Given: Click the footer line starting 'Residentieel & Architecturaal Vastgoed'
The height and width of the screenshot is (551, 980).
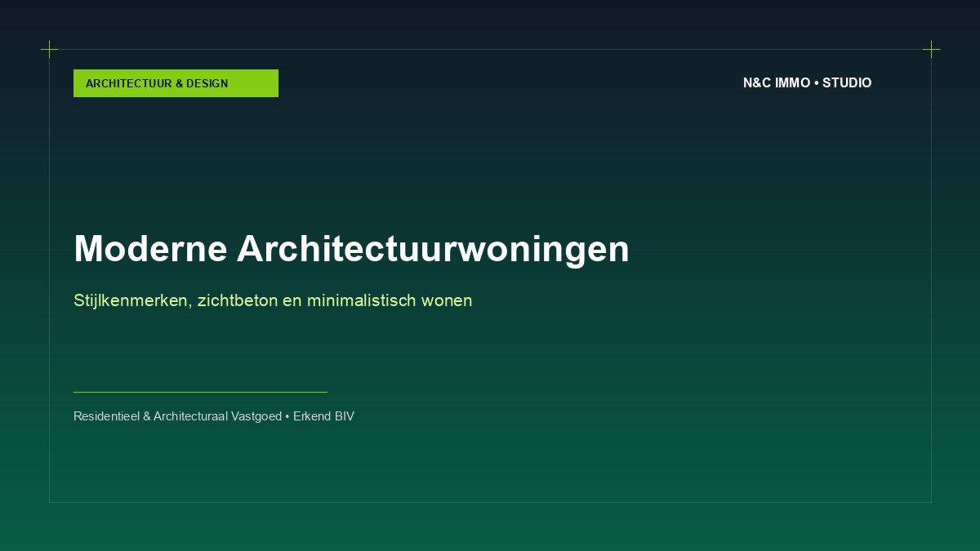Looking at the screenshot, I should click(214, 416).
